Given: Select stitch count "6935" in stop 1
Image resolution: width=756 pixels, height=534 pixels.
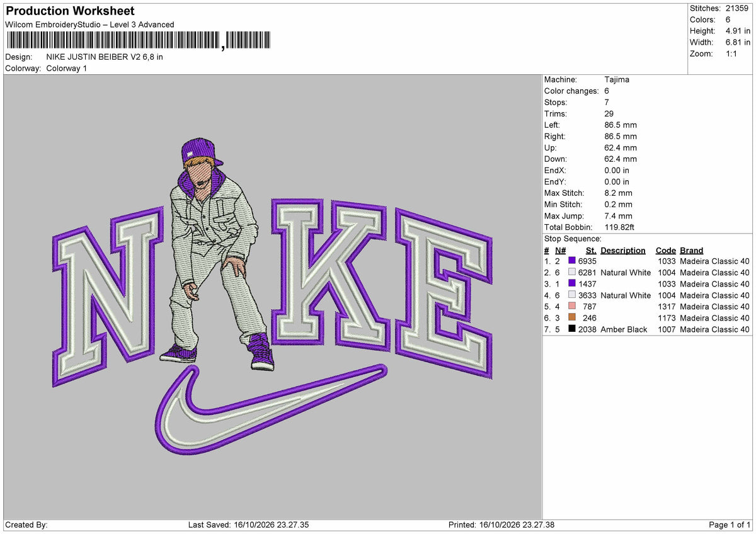Looking at the screenshot, I should [x=587, y=261].
